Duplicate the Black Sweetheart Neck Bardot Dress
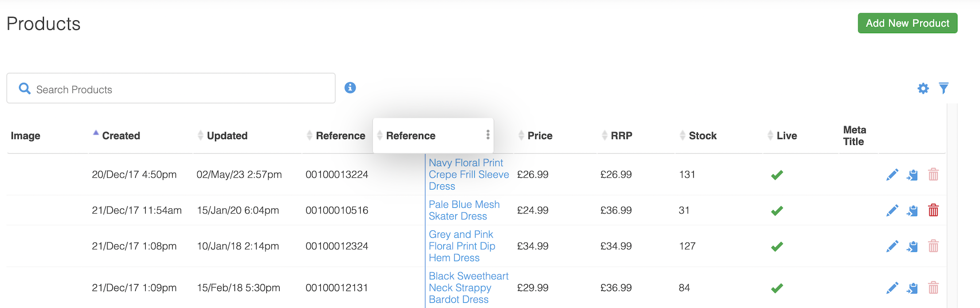980x308 pixels. point(912,289)
